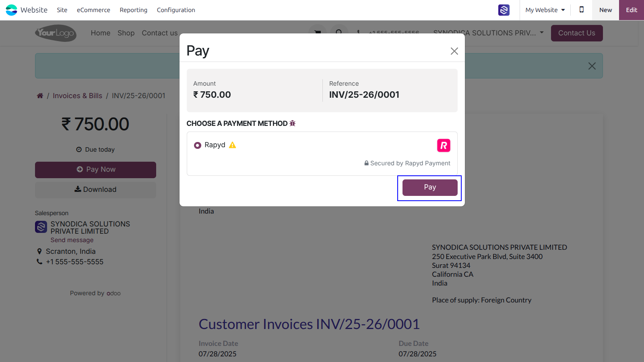The height and width of the screenshot is (362, 644).
Task: Click the odoo Powered by link
Action: tap(114, 293)
